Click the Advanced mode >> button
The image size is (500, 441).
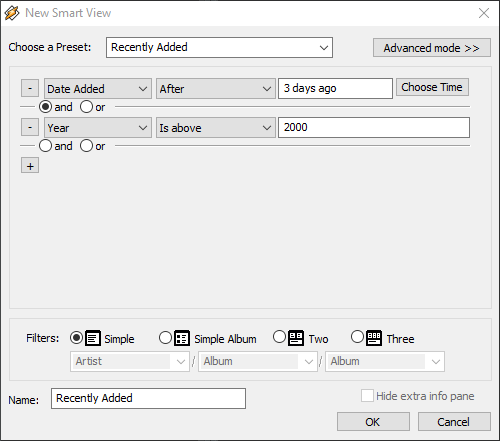[x=432, y=48]
